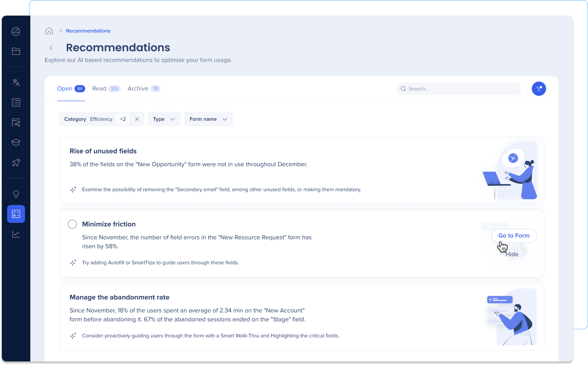Toggle the Minimize friction radio button
Image resolution: width=588 pixels, height=365 pixels.
point(73,224)
